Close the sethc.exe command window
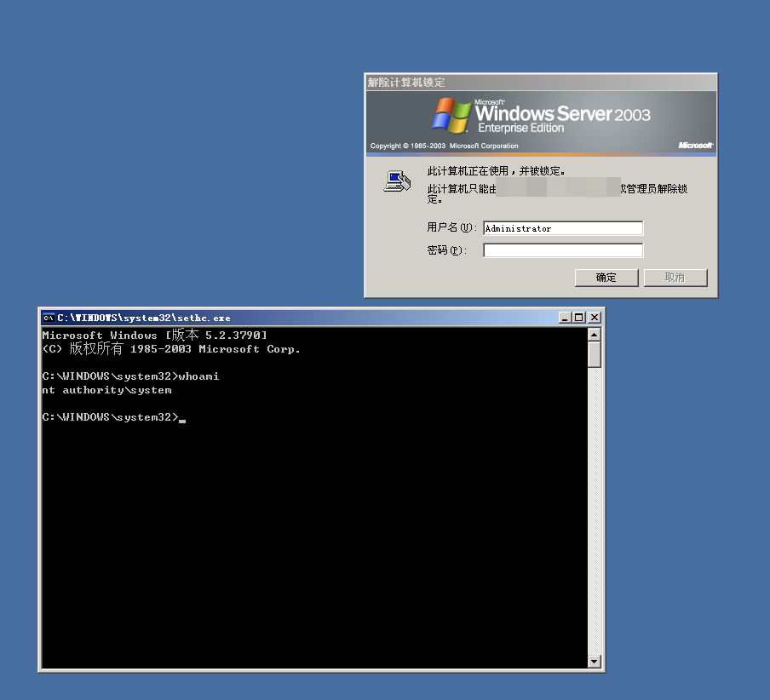770x700 pixels. [x=595, y=318]
